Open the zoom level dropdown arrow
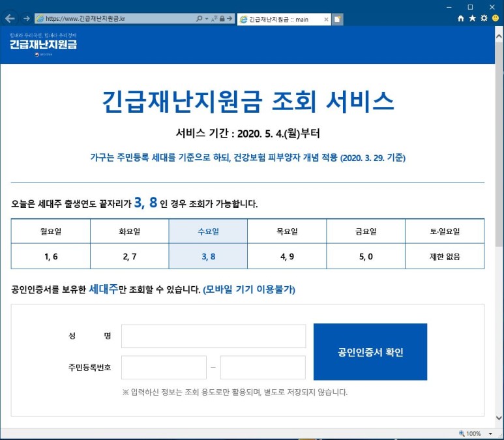504x440 pixels. [x=490, y=433]
